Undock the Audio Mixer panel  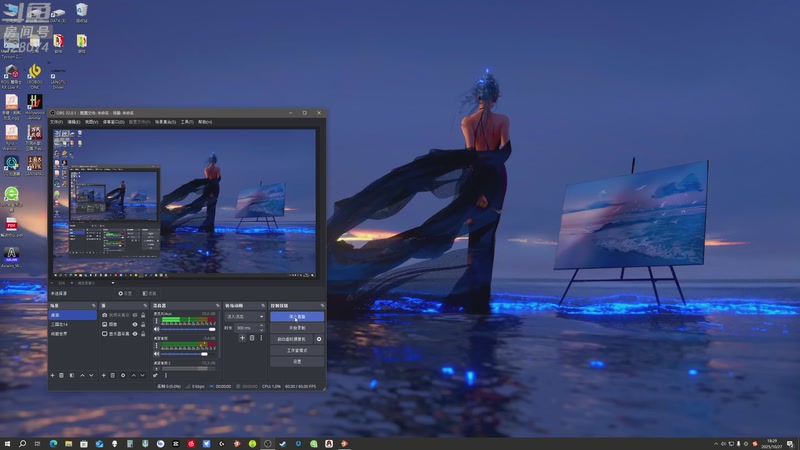[218, 306]
